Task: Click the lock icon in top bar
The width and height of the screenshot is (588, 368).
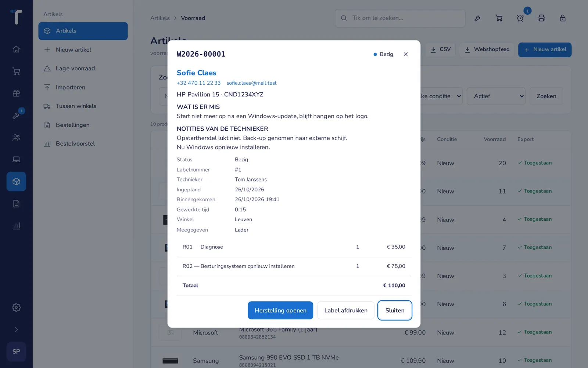Action: coord(563,18)
